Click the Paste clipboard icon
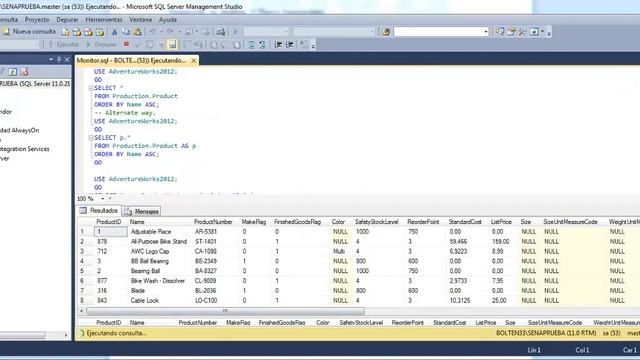The image size is (640, 360). click(x=138, y=32)
